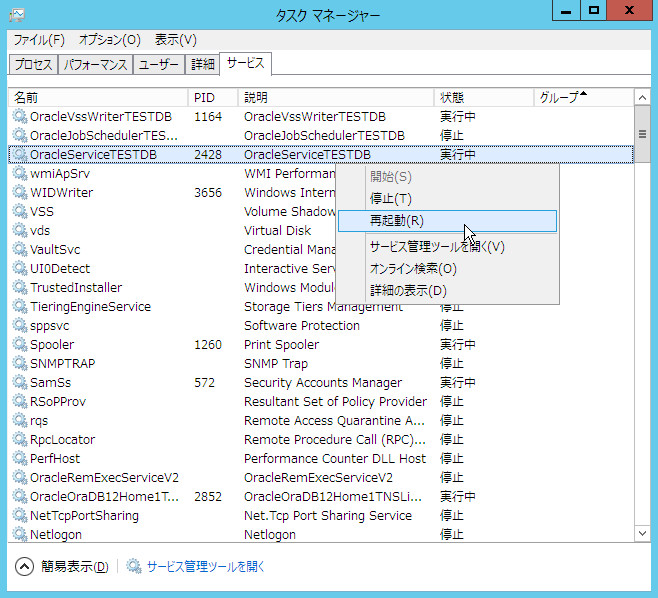Choose 詳細の表示(D) in the context menu
This screenshot has height=598, width=658.
[447, 290]
